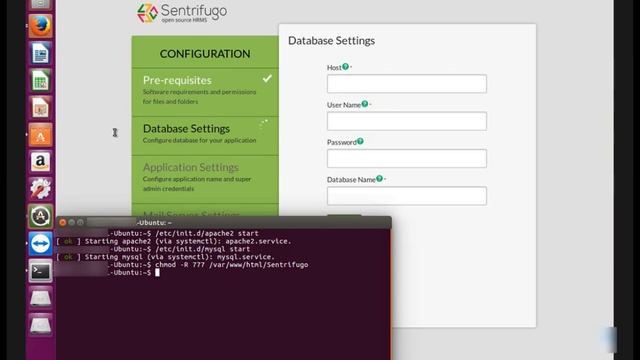Image resolution: width=640 pixels, height=360 pixels.
Task: Open Software Updater dock icon
Action: (40, 216)
